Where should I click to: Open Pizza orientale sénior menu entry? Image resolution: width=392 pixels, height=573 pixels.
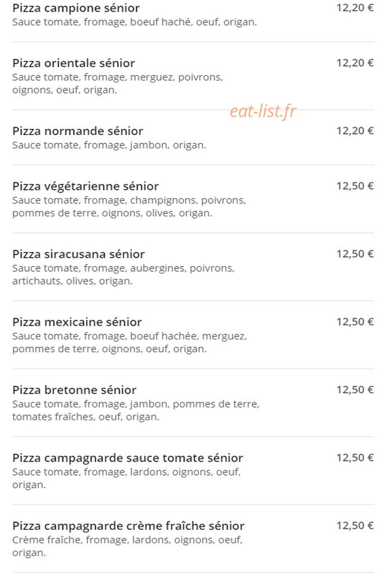coord(73,63)
